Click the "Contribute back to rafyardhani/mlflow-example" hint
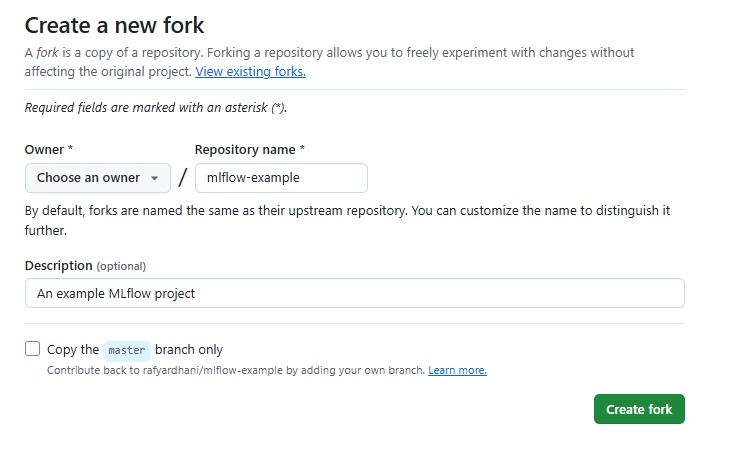Image resolution: width=748 pixels, height=452 pixels. click(x=236, y=370)
